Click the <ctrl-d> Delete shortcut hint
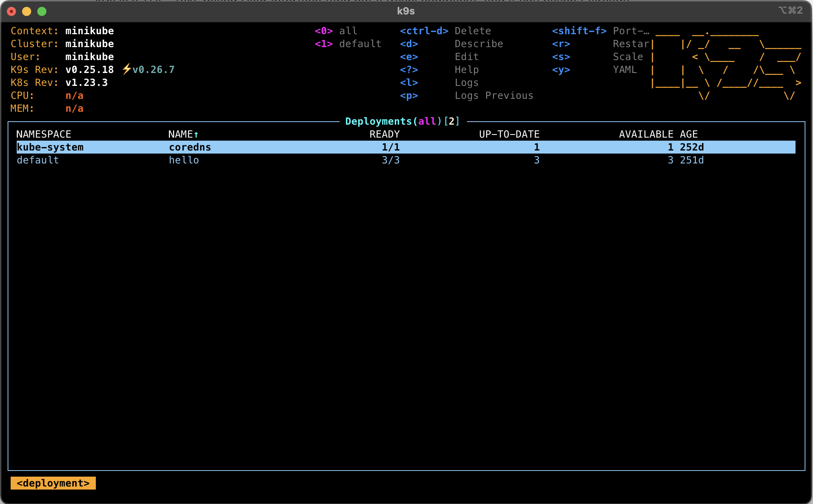 click(445, 31)
